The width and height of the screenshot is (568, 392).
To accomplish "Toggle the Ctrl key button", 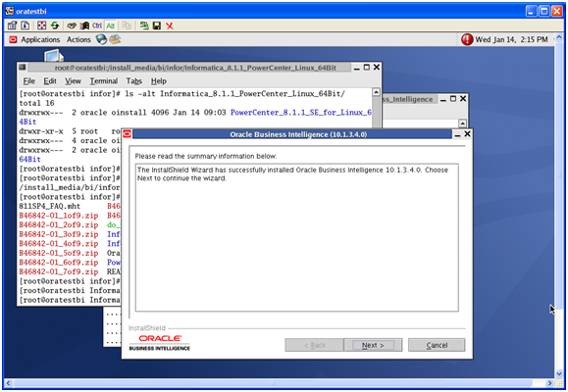I will 97,25.
